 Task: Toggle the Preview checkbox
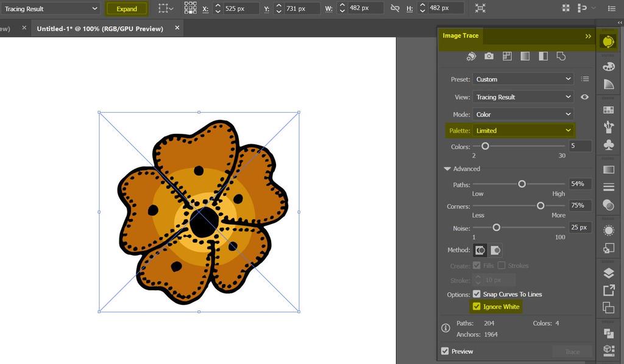point(445,351)
